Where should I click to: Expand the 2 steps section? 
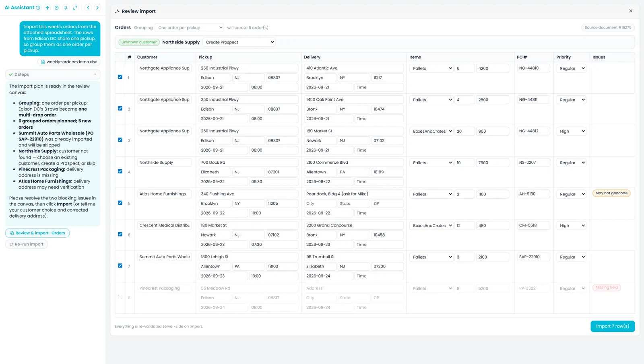(53, 74)
